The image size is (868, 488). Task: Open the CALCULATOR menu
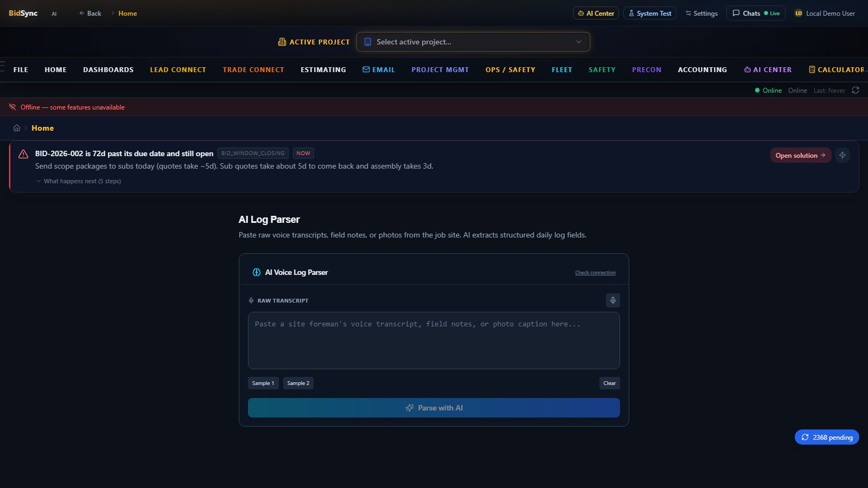coord(837,69)
